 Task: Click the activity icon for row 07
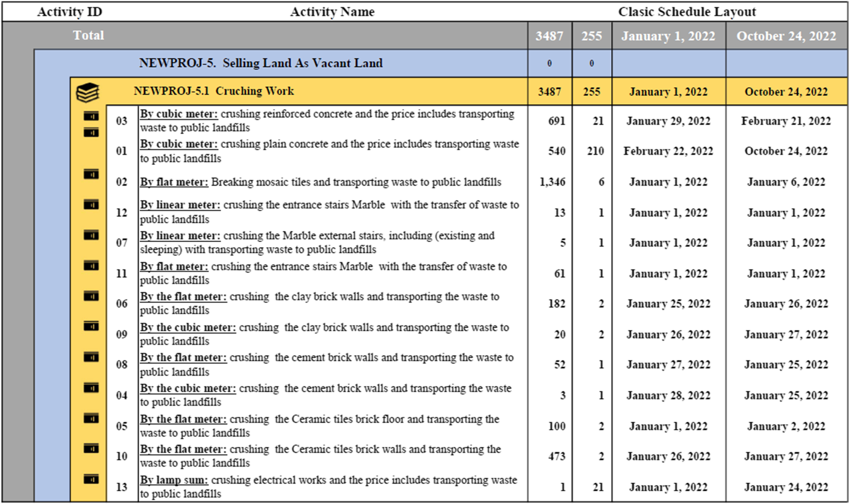[91, 236]
